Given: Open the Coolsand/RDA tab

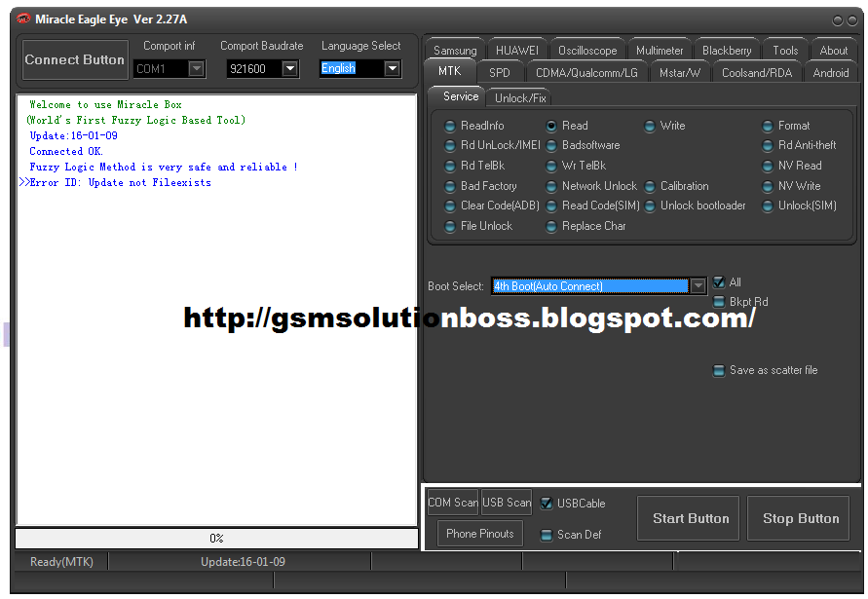Looking at the screenshot, I should coord(757,72).
